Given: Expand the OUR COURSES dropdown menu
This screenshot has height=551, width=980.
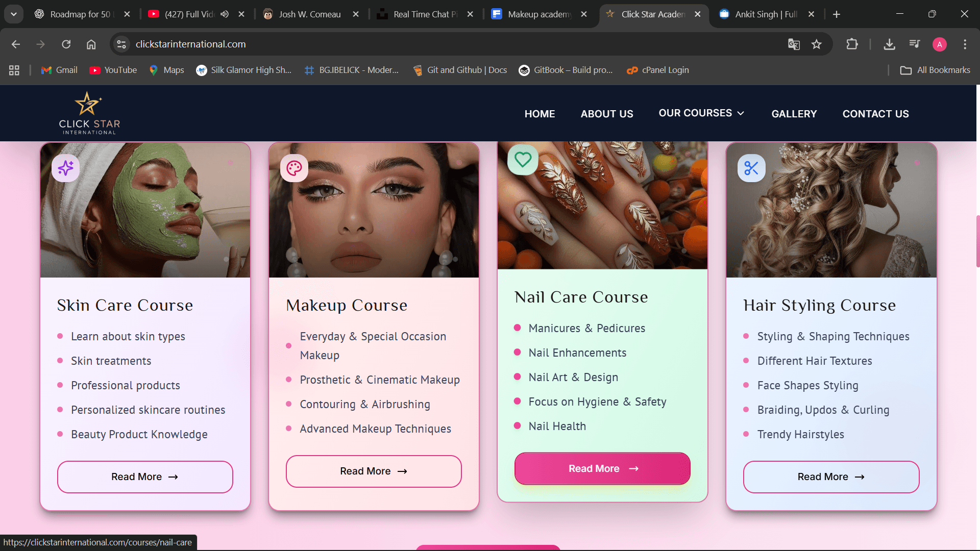Looking at the screenshot, I should 701,113.
